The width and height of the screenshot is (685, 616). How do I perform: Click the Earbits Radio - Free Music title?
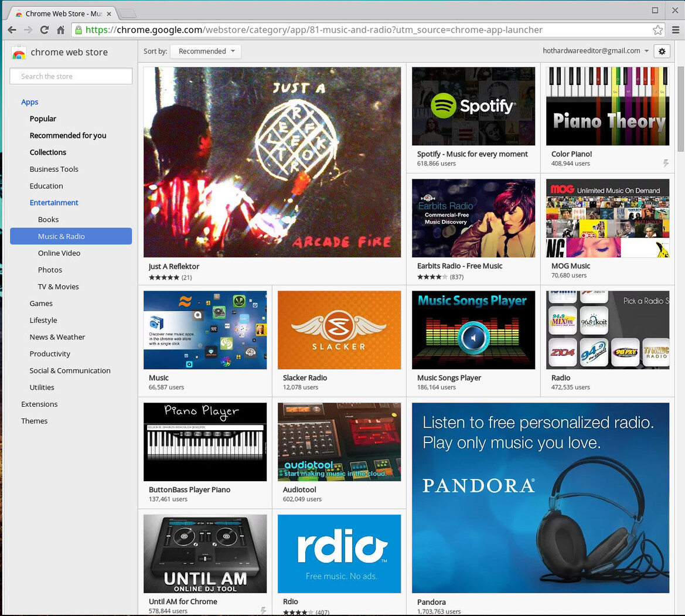[459, 266]
